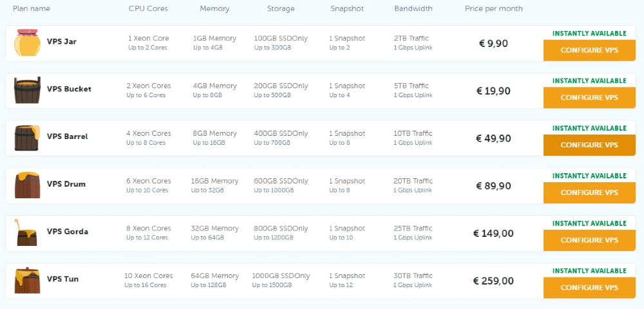The image size is (644, 309).
Task: Click the VPS Tun icon
Action: (28, 280)
